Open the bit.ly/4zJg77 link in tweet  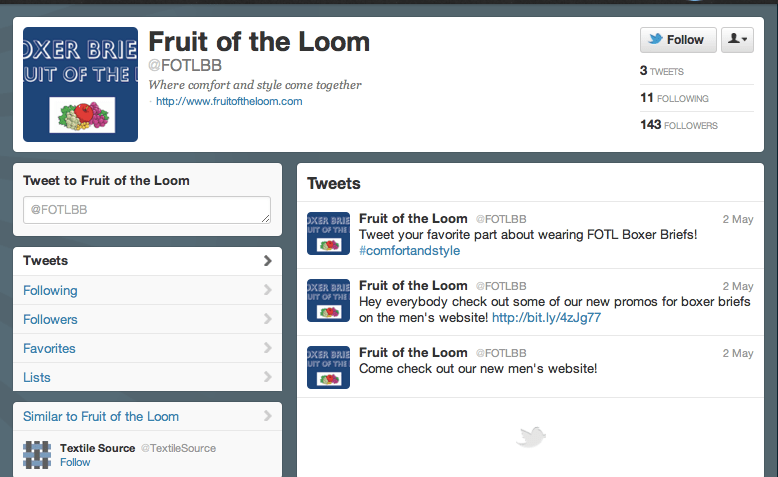[546, 318]
